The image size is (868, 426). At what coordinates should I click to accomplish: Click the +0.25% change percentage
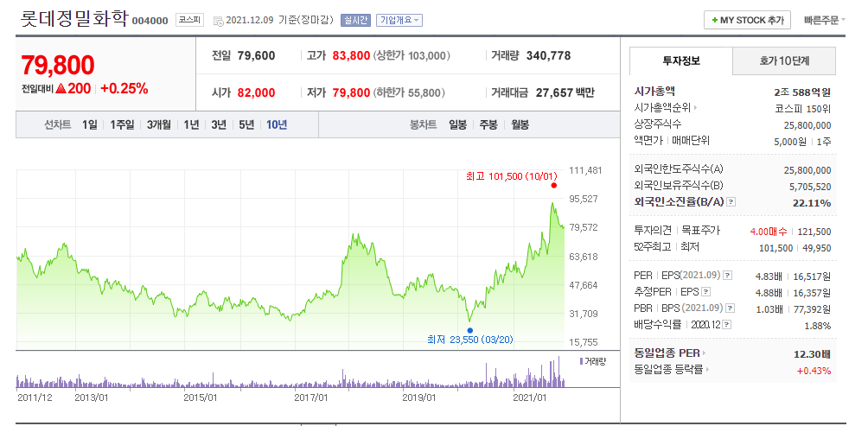coord(124,88)
